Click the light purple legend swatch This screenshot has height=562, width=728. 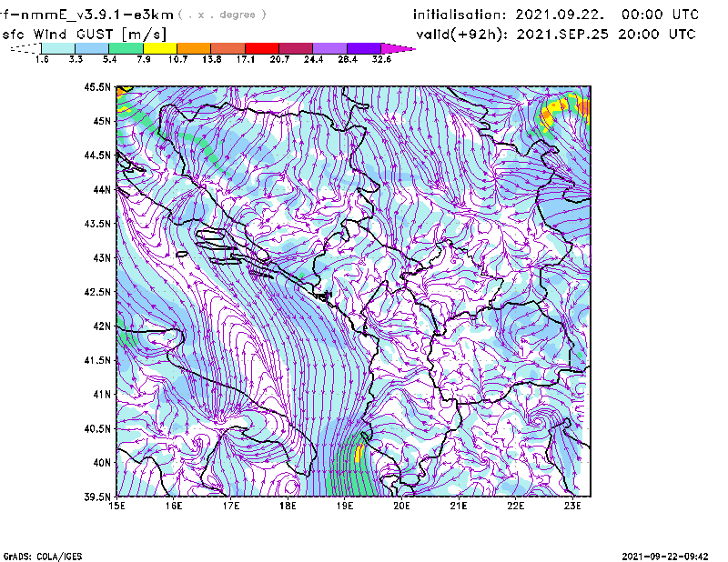pyautogui.click(x=330, y=48)
